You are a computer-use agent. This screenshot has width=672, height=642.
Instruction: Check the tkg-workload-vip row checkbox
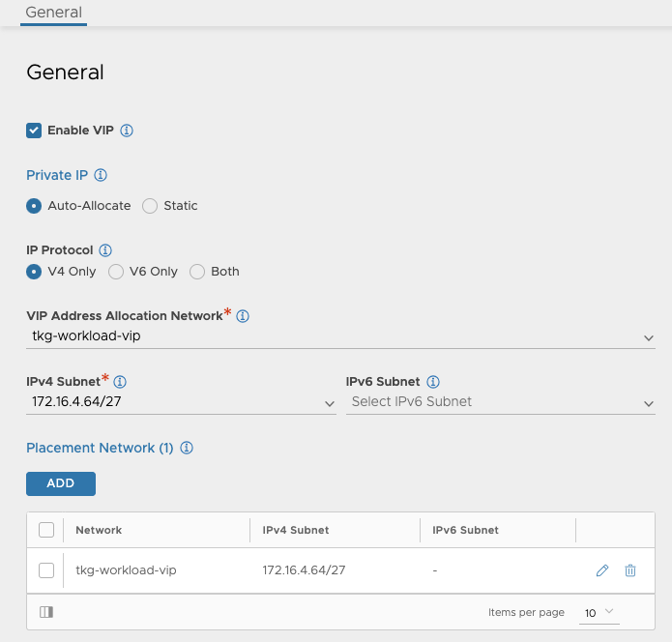(45, 570)
